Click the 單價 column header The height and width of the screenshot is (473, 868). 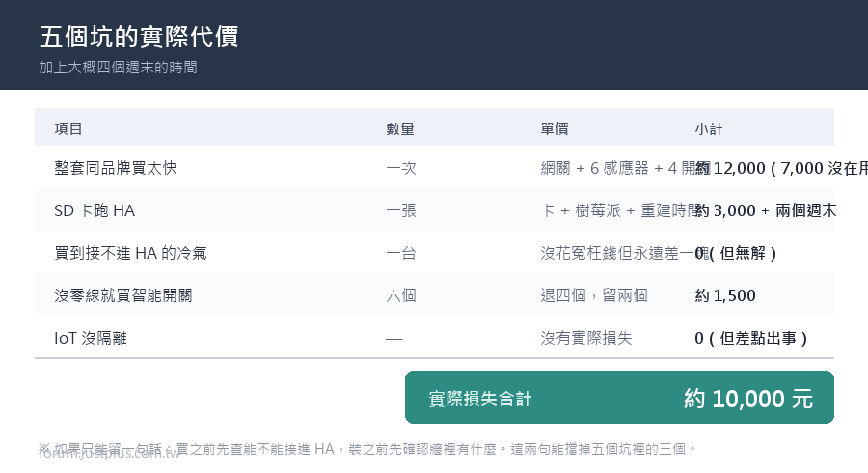[x=555, y=129]
